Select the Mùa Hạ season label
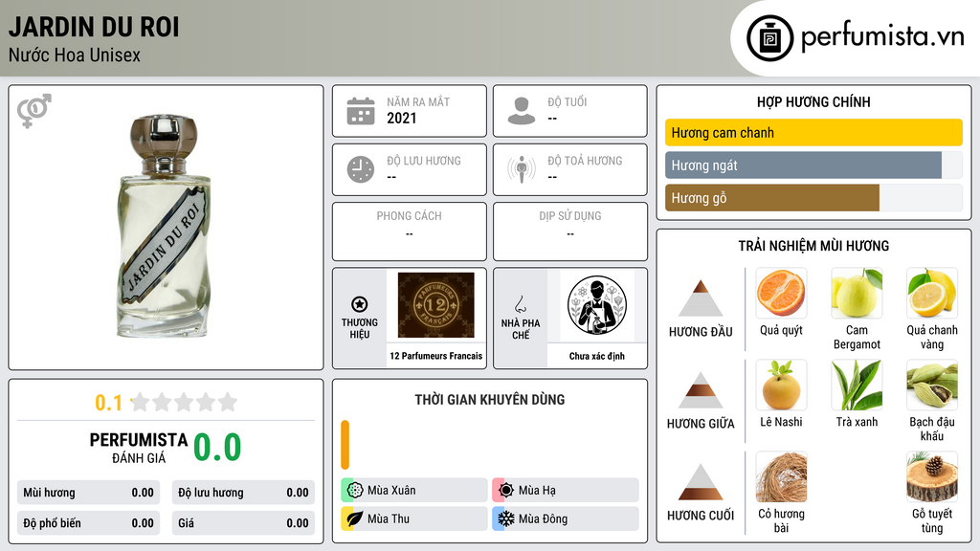 (x=537, y=491)
